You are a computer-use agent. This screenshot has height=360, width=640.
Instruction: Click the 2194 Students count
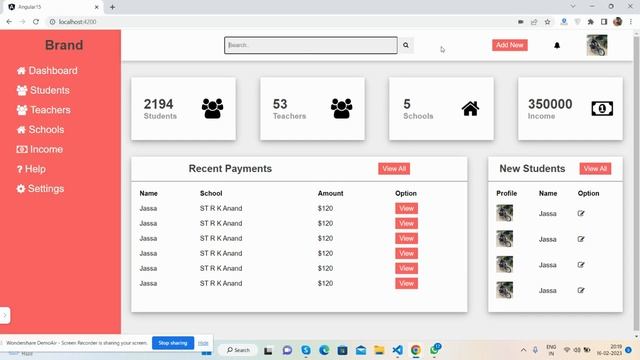(158, 104)
